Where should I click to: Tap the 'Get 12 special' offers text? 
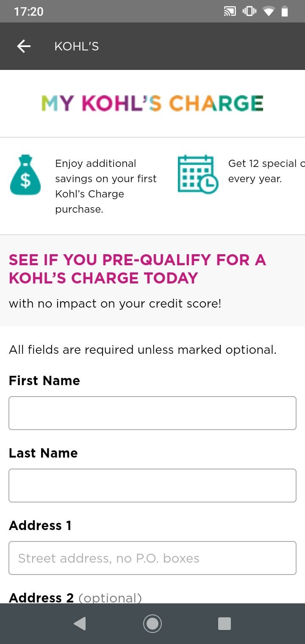point(266,171)
